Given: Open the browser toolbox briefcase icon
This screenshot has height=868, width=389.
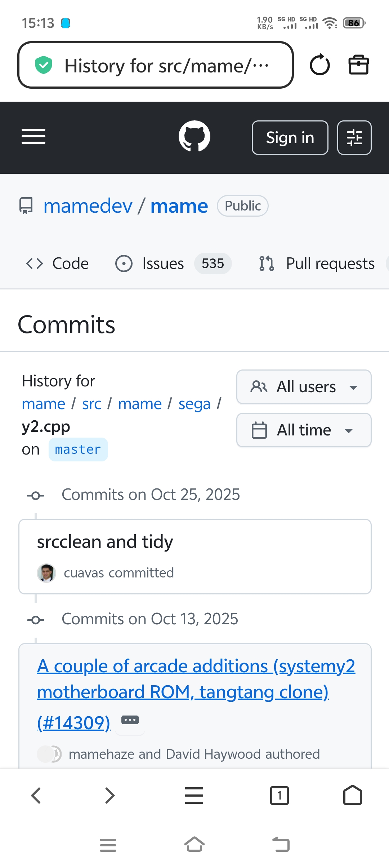Looking at the screenshot, I should pos(358,65).
